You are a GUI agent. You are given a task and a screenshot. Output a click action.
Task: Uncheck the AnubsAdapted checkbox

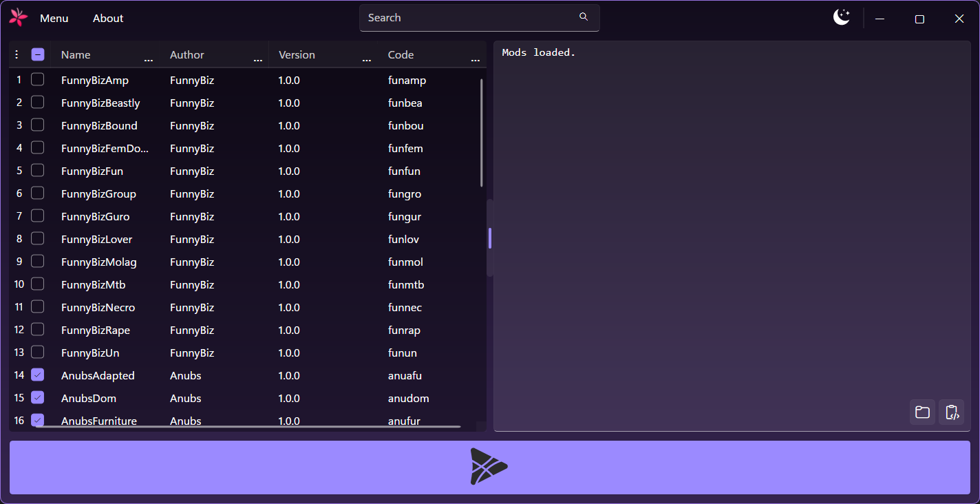click(38, 375)
